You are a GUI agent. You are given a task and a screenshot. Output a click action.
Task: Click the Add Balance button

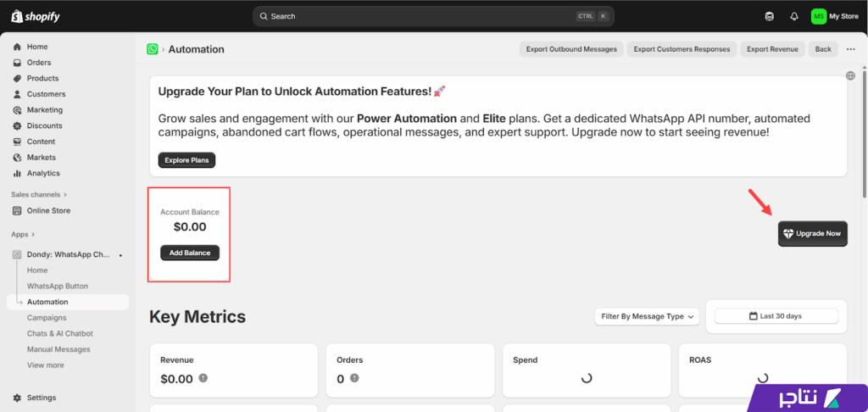tap(190, 253)
